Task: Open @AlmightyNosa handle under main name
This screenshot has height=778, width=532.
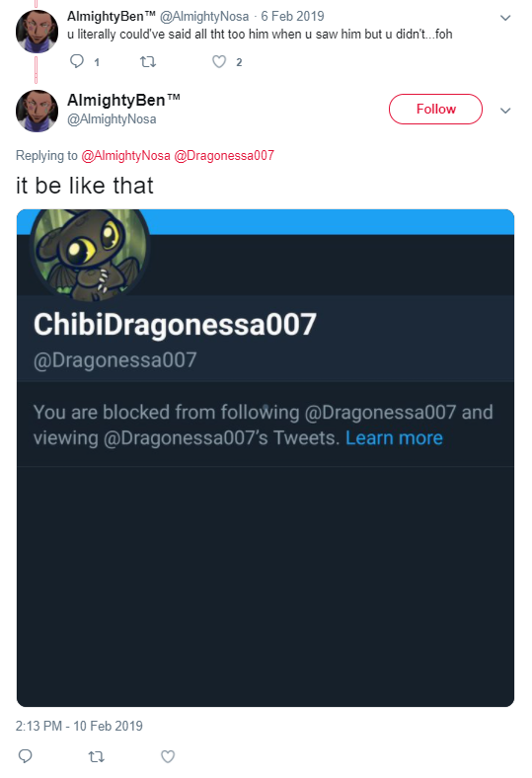Action: click(112, 119)
